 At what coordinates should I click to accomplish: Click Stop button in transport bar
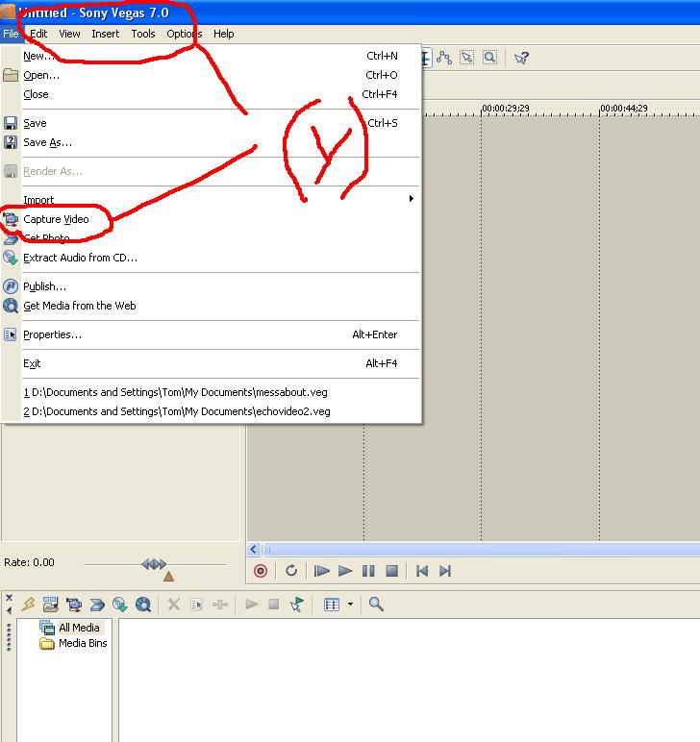pos(392,571)
